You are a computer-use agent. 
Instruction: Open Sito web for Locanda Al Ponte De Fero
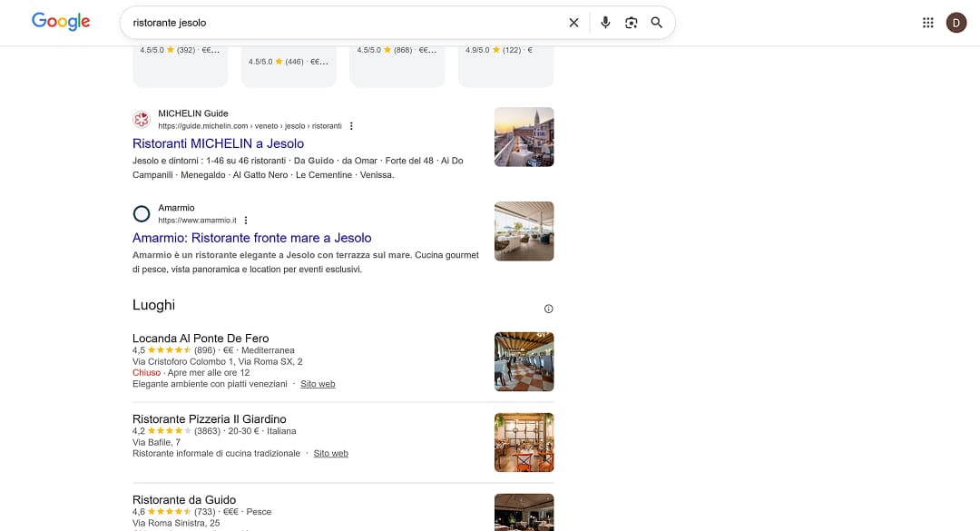point(318,383)
